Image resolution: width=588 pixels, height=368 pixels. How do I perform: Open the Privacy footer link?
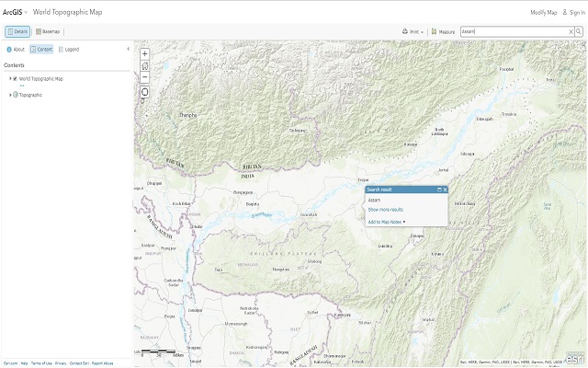(x=61, y=363)
